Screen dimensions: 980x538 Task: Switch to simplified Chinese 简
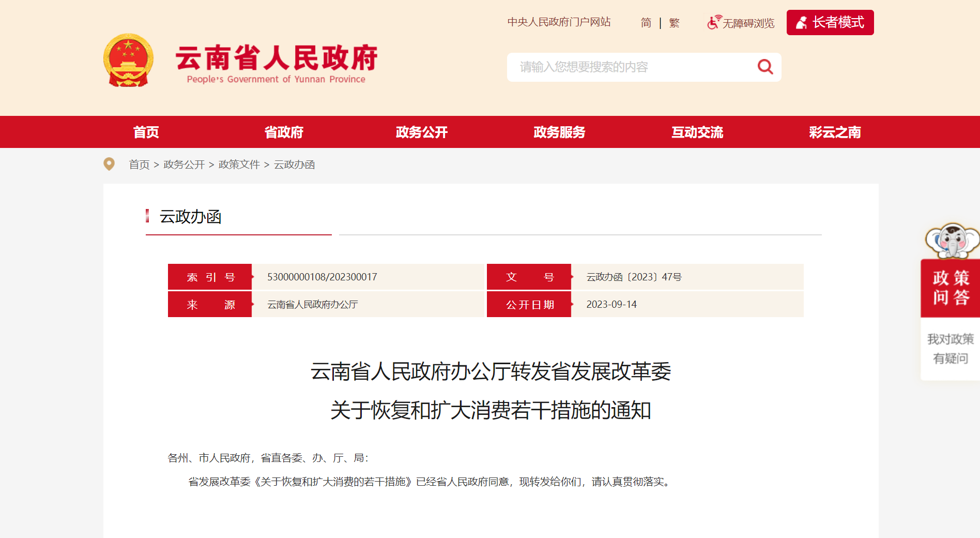tap(646, 23)
